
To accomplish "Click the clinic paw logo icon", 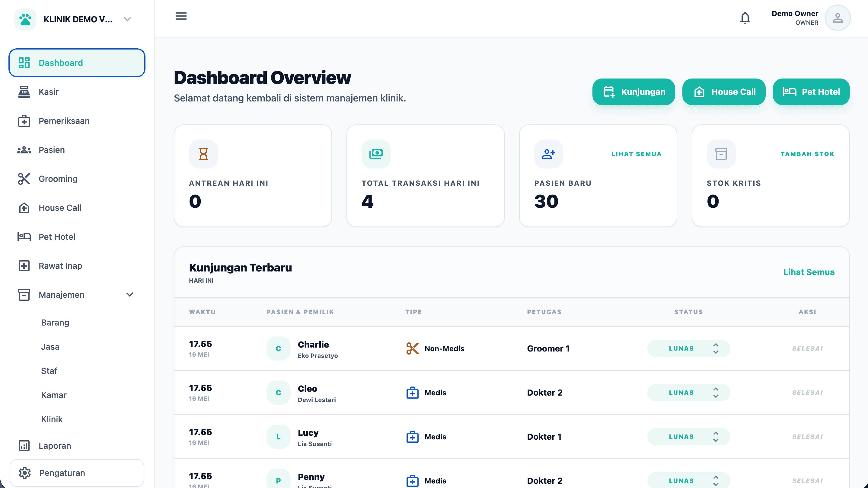I will click(25, 19).
